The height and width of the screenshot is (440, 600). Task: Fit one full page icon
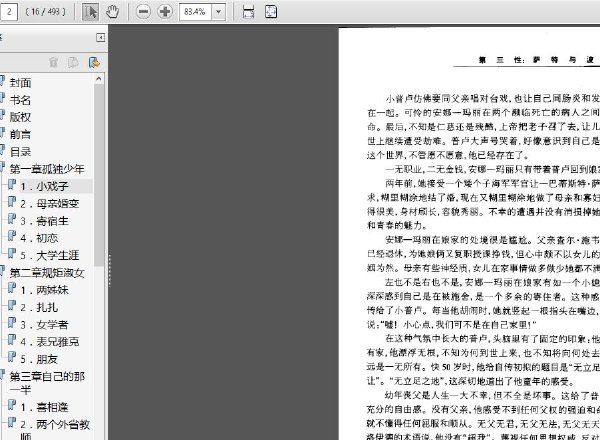click(x=271, y=12)
